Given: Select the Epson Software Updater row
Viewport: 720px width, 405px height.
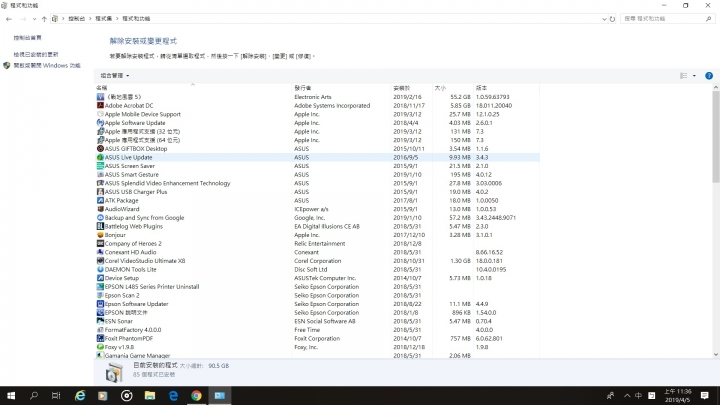Looking at the screenshot, I should (x=318, y=304).
